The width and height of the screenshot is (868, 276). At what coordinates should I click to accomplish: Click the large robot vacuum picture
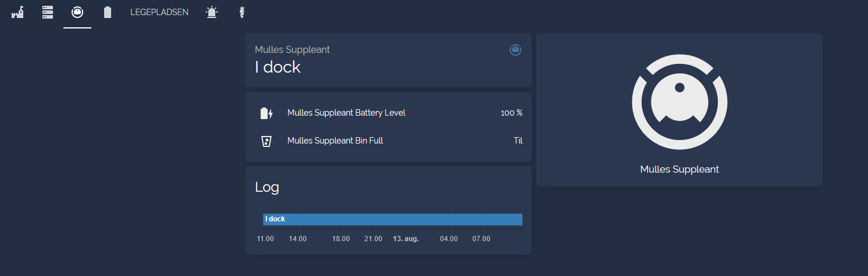pyautogui.click(x=680, y=102)
